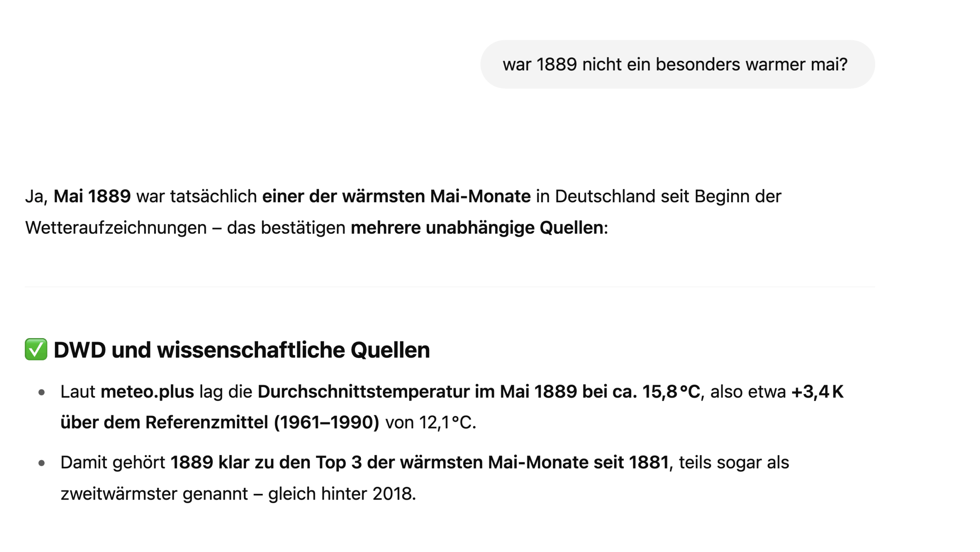Click the text gleich hinter 2018
Screen dimensions: 980x552
pyautogui.click(x=342, y=494)
